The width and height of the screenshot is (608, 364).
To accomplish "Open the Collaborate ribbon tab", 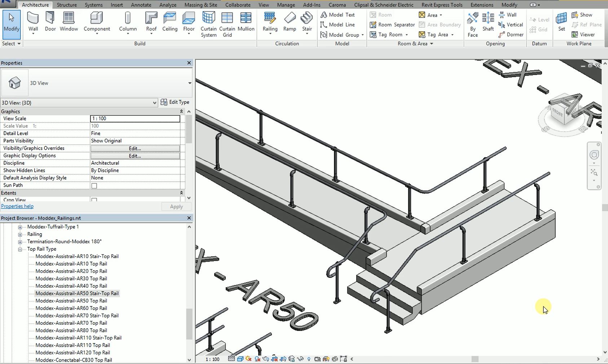I will 238,5.
